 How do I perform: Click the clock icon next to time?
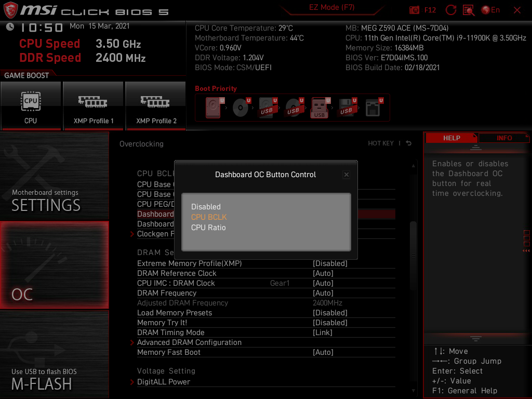[10, 27]
